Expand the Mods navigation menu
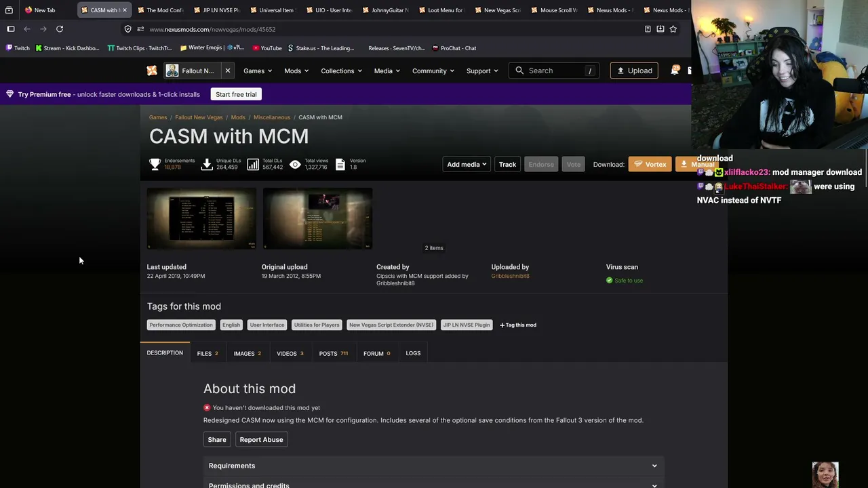Image resolution: width=868 pixels, height=488 pixels. (x=296, y=70)
